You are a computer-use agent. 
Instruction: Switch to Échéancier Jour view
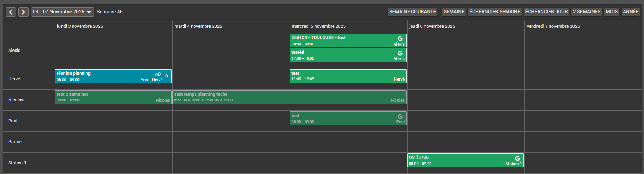[x=546, y=12]
